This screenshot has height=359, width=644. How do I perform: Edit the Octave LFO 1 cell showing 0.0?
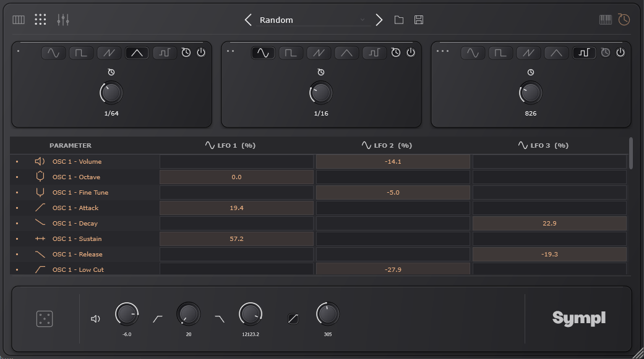[x=236, y=177]
